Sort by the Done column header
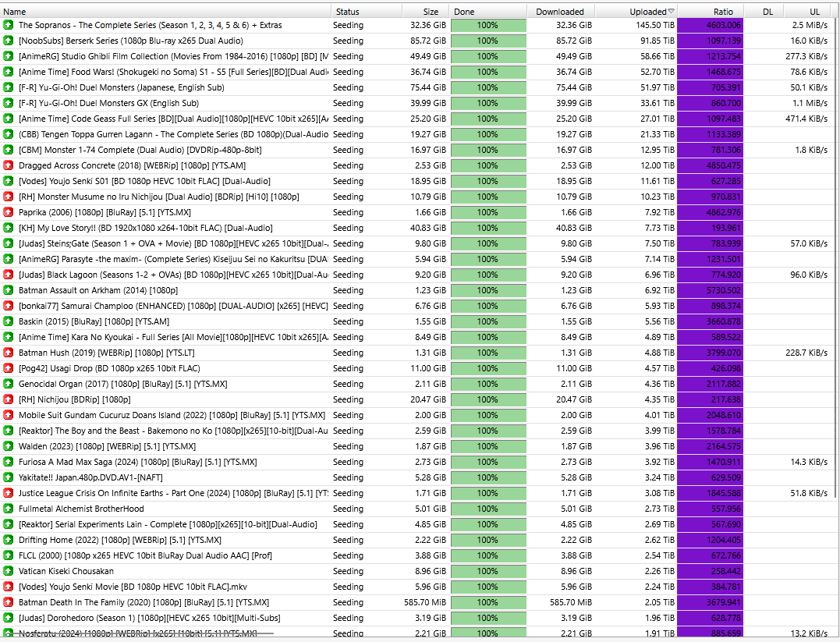 [488, 11]
